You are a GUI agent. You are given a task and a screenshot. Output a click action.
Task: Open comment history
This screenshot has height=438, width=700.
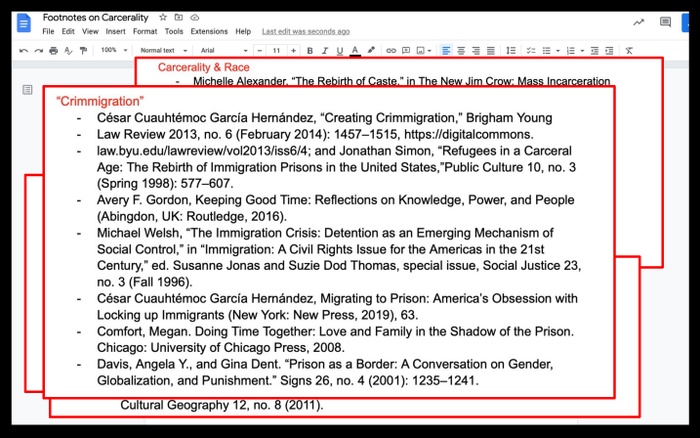[x=665, y=22]
